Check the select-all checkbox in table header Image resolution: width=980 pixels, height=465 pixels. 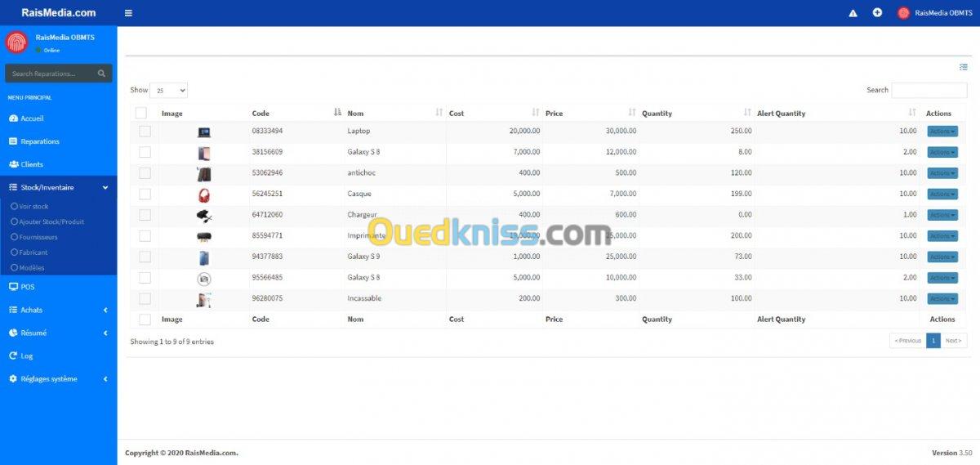(141, 114)
